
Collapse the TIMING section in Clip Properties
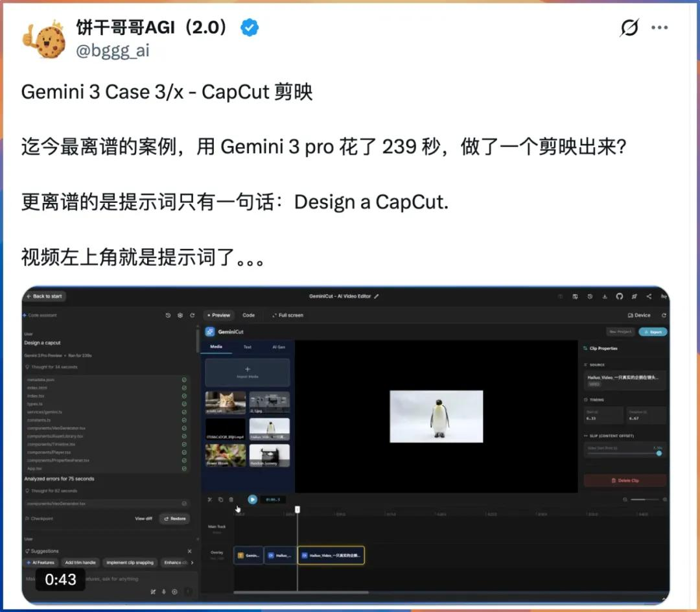[596, 399]
